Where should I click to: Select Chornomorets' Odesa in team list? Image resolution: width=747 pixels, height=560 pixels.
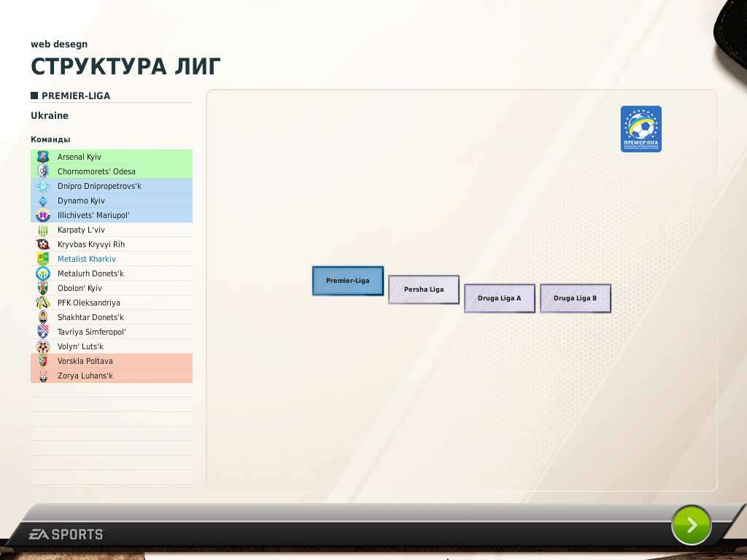point(96,171)
